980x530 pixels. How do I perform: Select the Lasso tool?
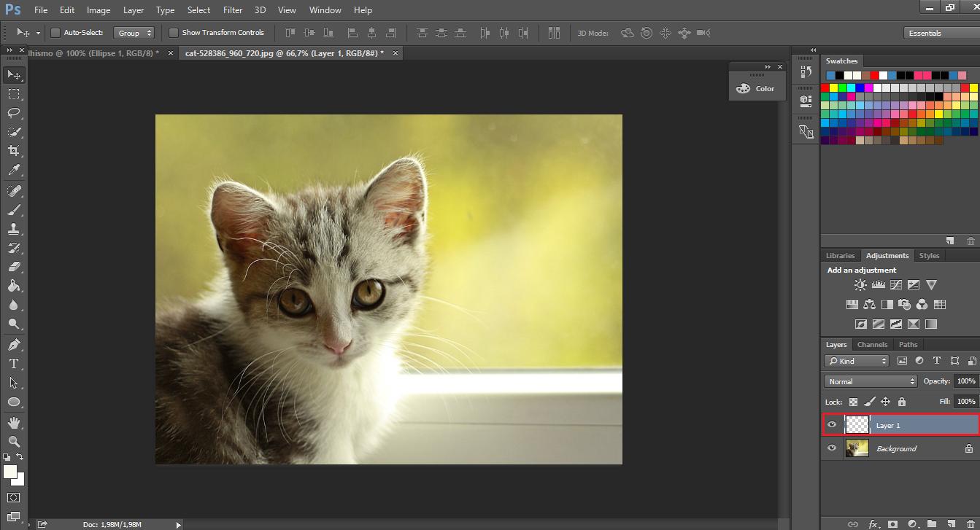pyautogui.click(x=14, y=113)
